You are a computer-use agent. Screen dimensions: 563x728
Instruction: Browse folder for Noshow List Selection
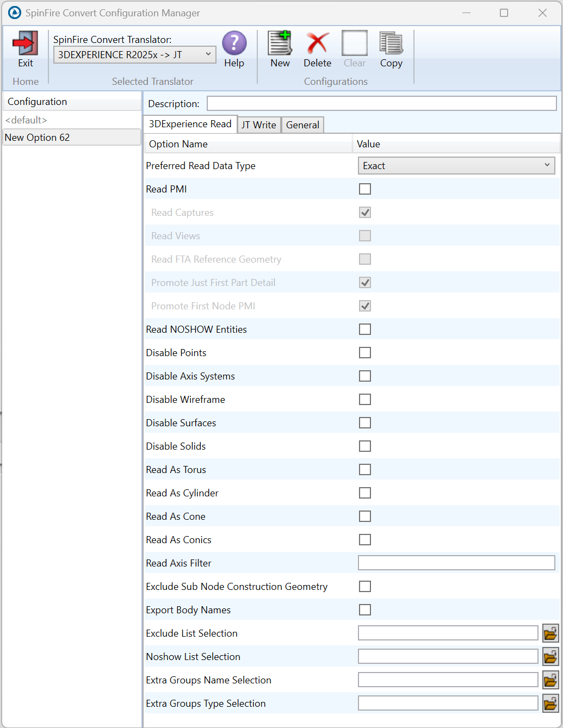550,657
